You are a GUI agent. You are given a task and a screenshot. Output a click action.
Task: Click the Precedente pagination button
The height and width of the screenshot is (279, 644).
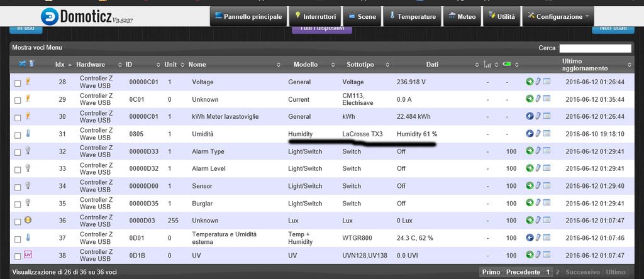click(523, 272)
